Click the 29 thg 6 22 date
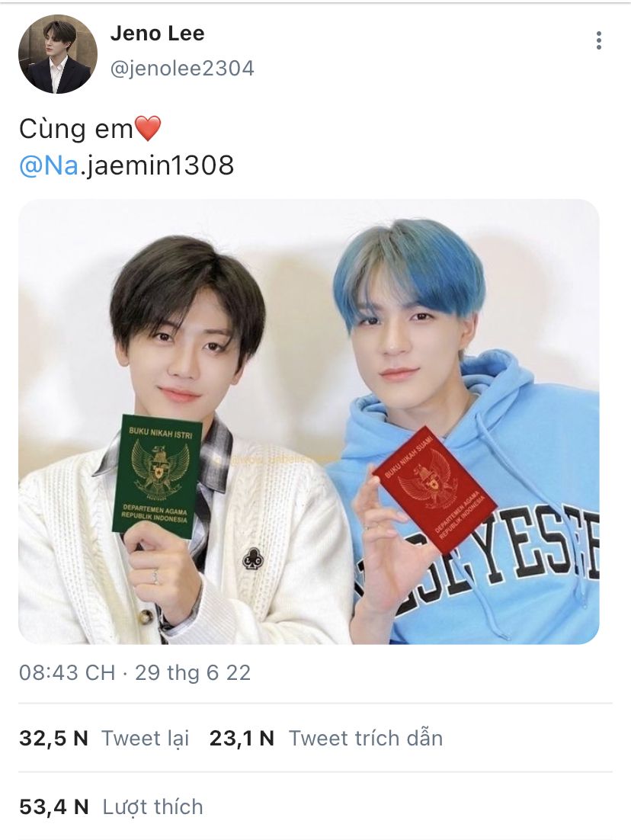The height and width of the screenshot is (840, 631). coord(193,673)
